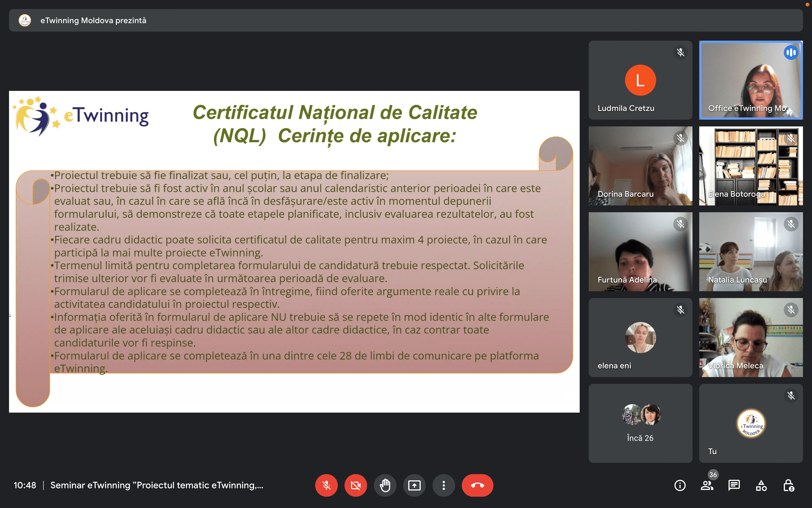Click muted mic icon on Furtună Adelina

(x=680, y=224)
